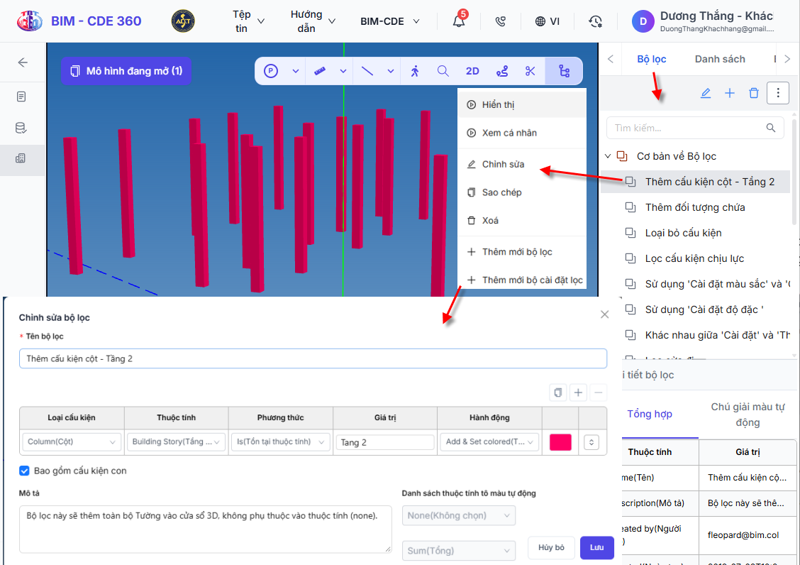This screenshot has width=800, height=565.
Task: Switch to the 'Danh sách' tab
Action: pyautogui.click(x=720, y=59)
